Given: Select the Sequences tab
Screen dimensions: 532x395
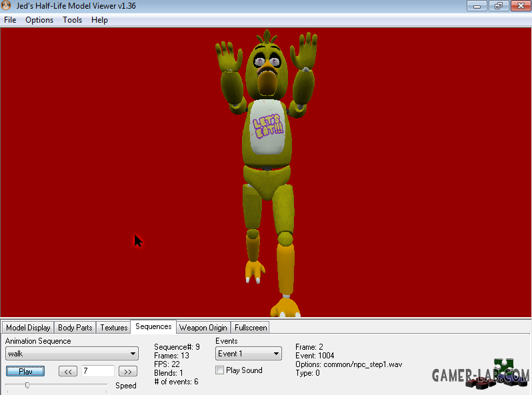Looking at the screenshot, I should [x=153, y=326].
